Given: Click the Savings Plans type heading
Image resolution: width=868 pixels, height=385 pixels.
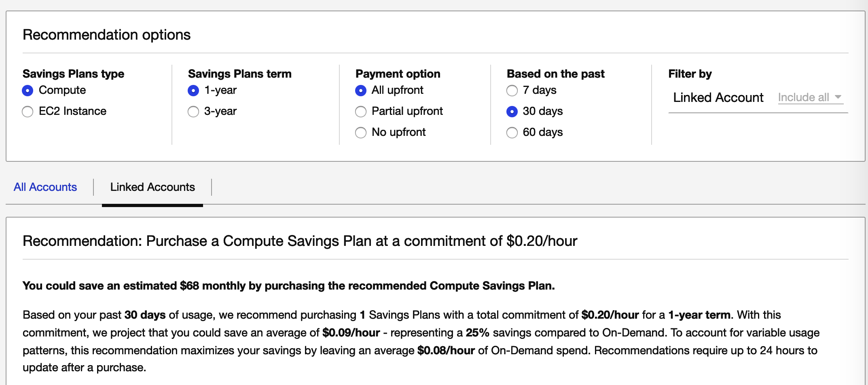Looking at the screenshot, I should [73, 74].
